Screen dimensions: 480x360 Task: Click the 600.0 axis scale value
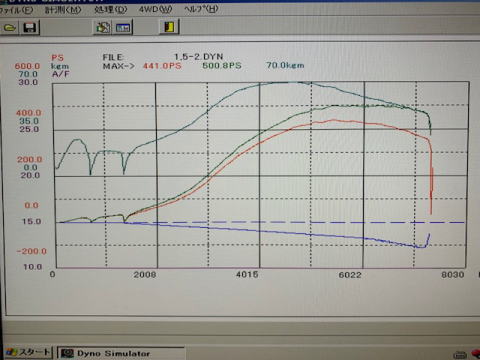27,66
